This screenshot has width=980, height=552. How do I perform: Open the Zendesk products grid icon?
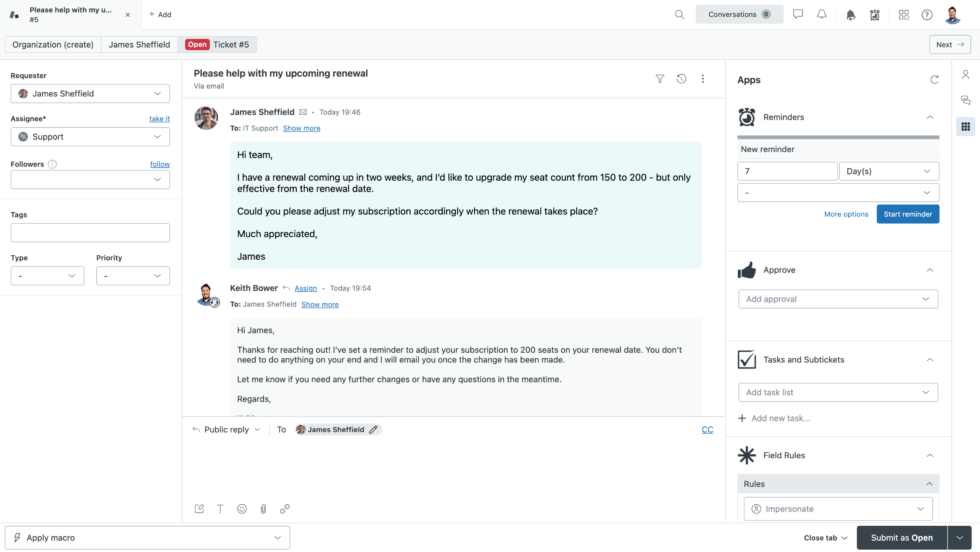(x=904, y=15)
